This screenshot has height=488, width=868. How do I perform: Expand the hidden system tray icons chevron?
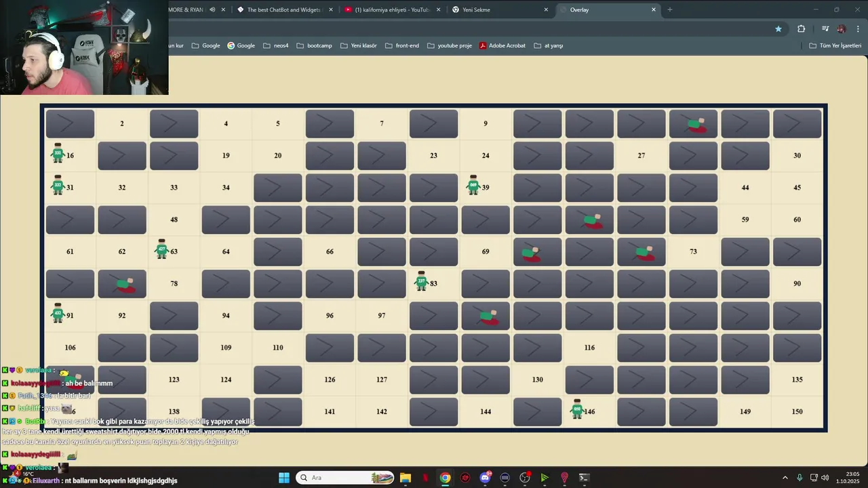pos(785,478)
